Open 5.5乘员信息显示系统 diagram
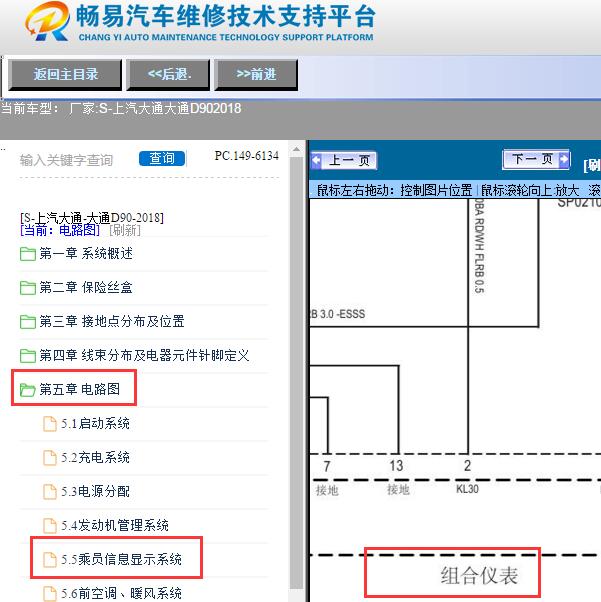 click(121, 559)
